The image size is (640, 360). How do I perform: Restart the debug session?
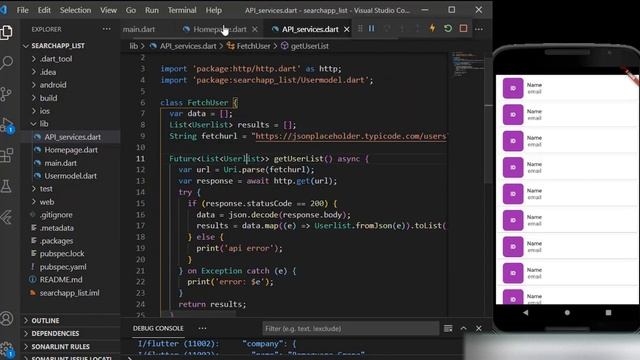448,29
